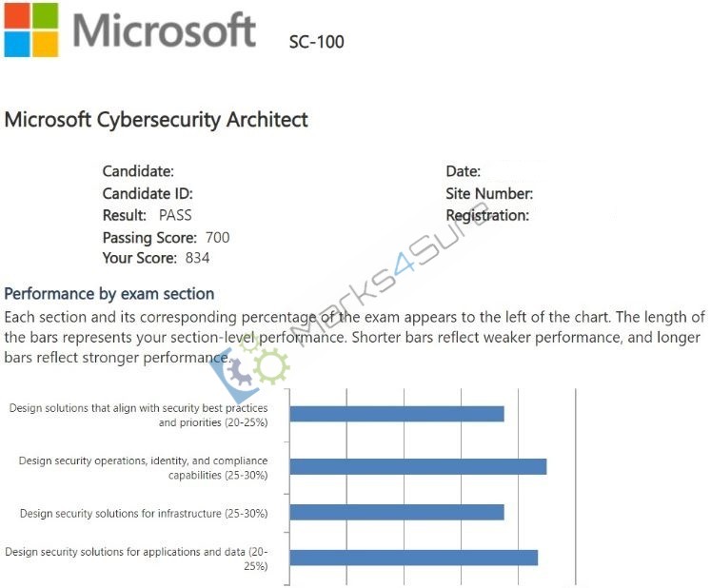The image size is (711, 588).
Task: Select the Microsoft Cybersecurity Architect title
Action: tap(156, 120)
